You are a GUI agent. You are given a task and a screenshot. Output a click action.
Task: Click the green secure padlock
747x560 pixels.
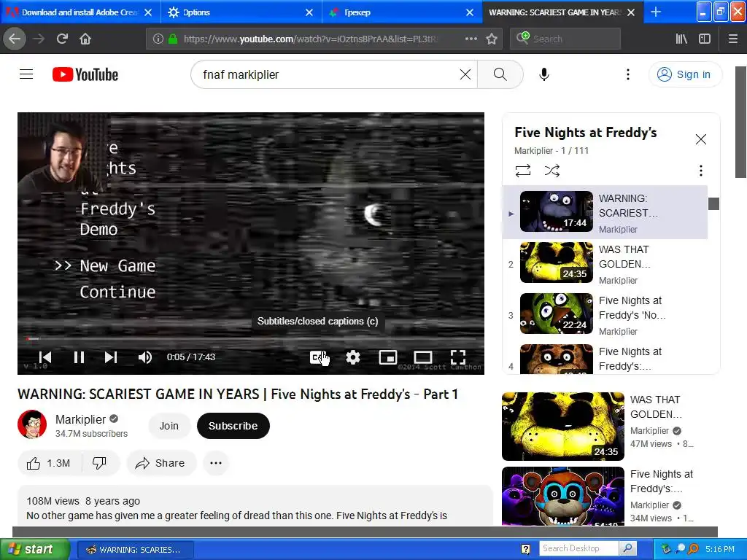pyautogui.click(x=173, y=39)
